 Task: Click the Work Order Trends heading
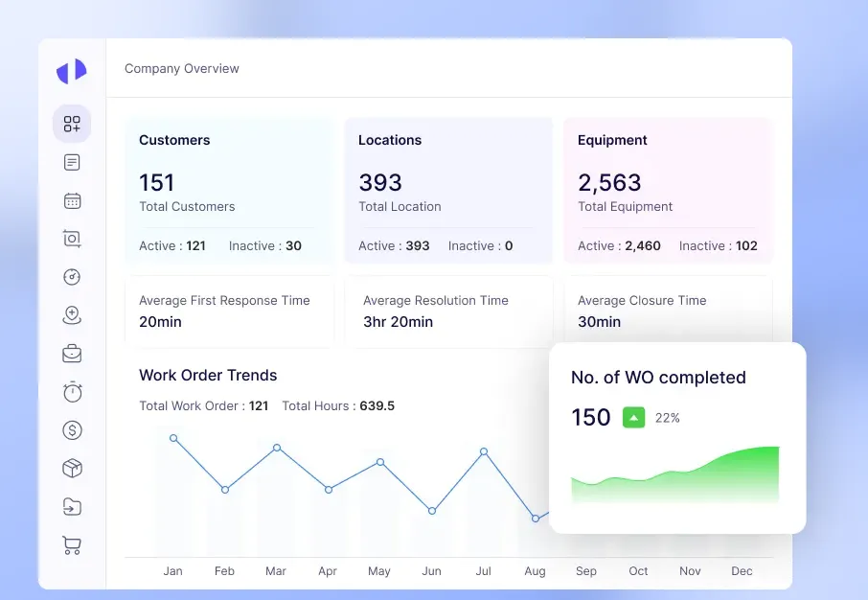point(208,375)
